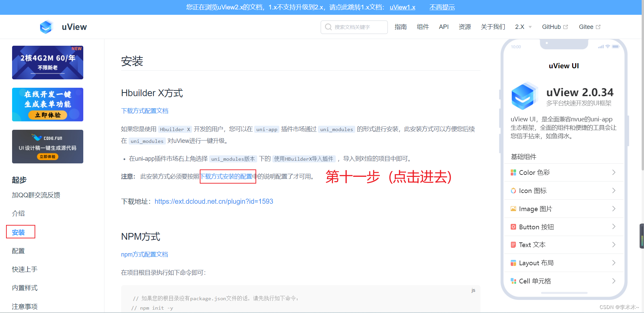Image resolution: width=644 pixels, height=313 pixels.
Task: Open the Gitee nav link
Action: point(590,27)
